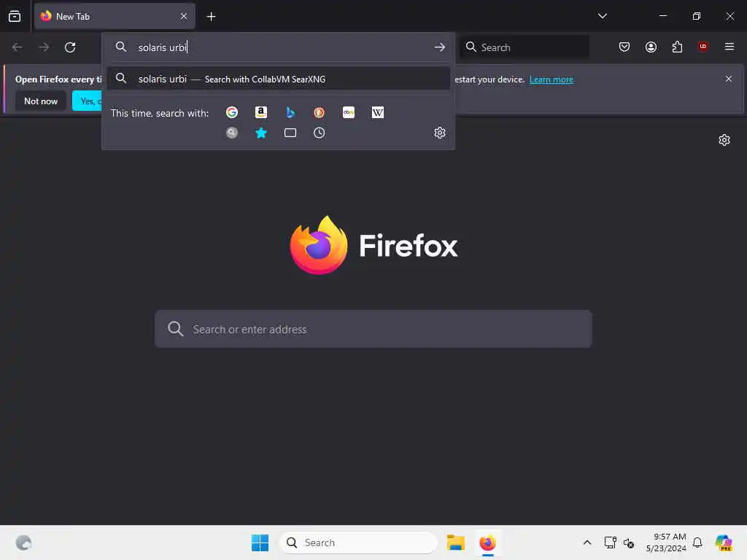Search this time with Google
This screenshot has width=747, height=560.
tap(232, 112)
